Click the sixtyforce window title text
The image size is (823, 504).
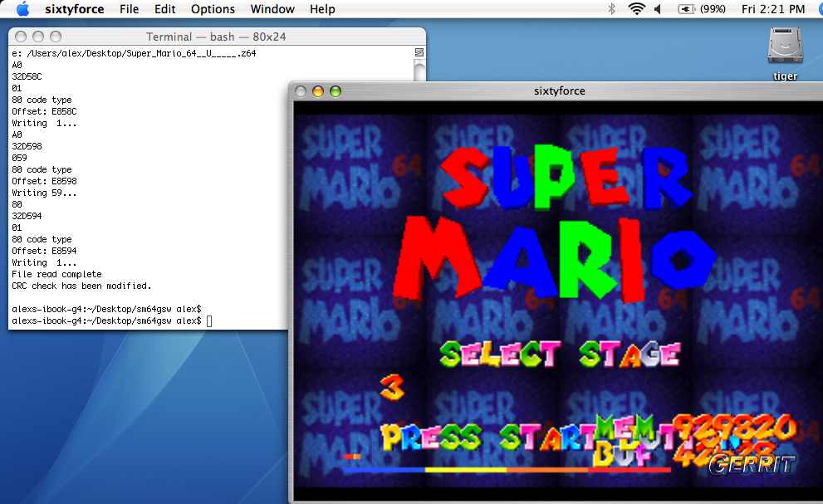point(560,91)
